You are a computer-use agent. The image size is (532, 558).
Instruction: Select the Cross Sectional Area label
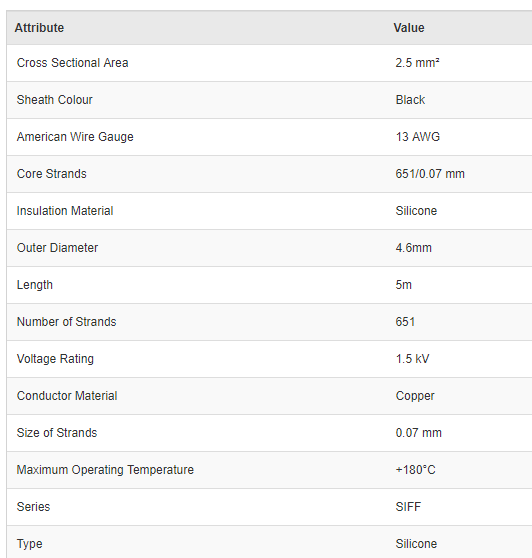[72, 63]
